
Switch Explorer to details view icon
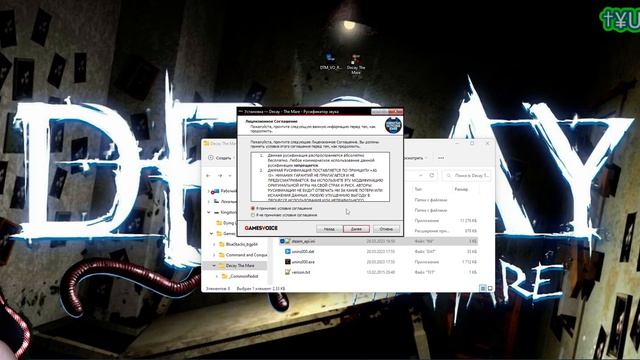[483, 288]
